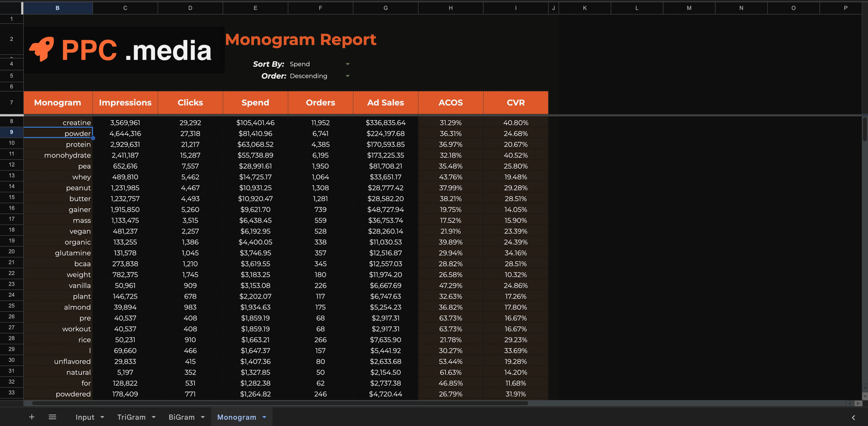
Task: Open the BiGram tab dropdown arrow
Action: tap(203, 417)
